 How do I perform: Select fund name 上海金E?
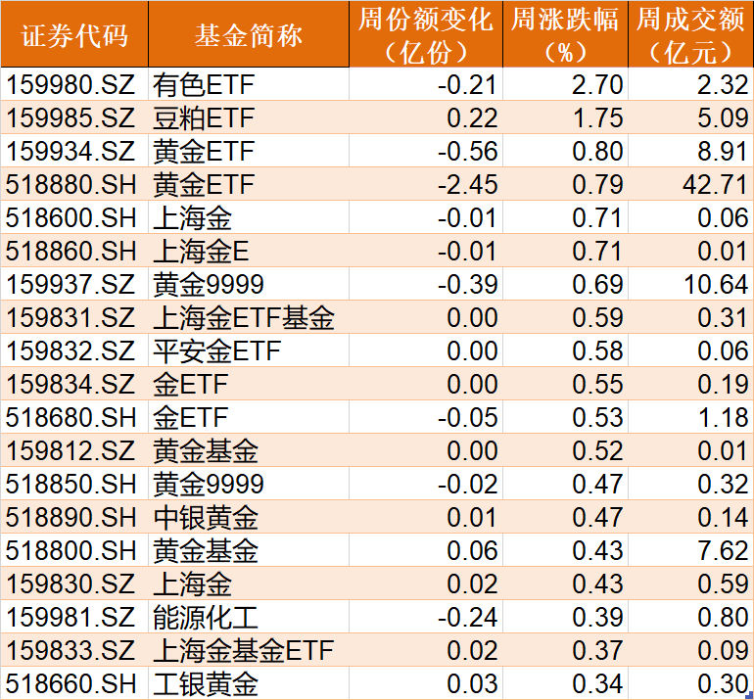[x=201, y=251]
